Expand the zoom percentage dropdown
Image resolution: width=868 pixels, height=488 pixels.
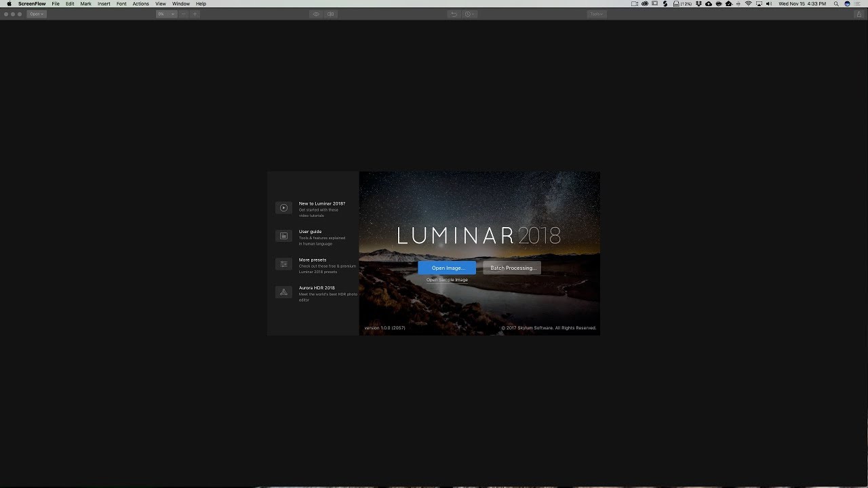coord(166,14)
